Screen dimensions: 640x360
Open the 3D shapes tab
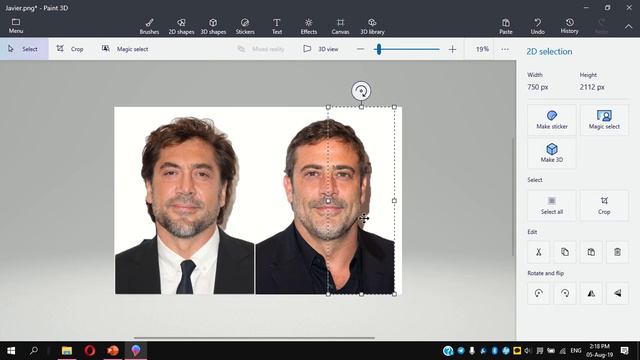(x=213, y=26)
